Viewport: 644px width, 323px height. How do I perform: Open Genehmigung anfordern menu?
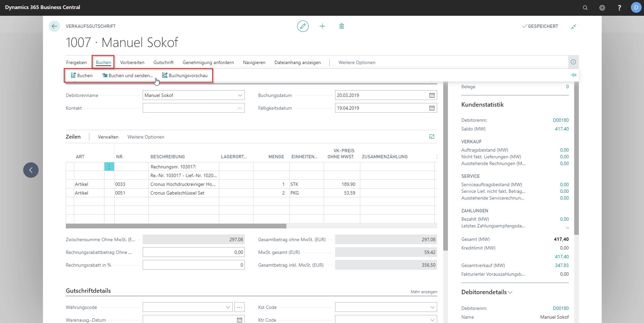click(208, 62)
